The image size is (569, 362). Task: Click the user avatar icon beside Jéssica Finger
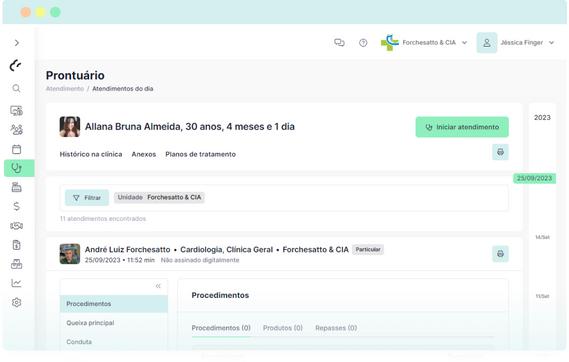click(487, 43)
